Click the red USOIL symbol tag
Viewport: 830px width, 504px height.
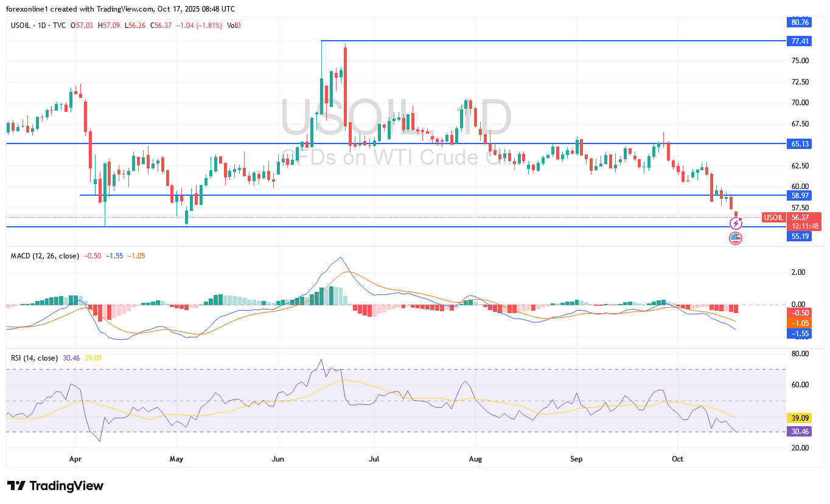(x=773, y=218)
